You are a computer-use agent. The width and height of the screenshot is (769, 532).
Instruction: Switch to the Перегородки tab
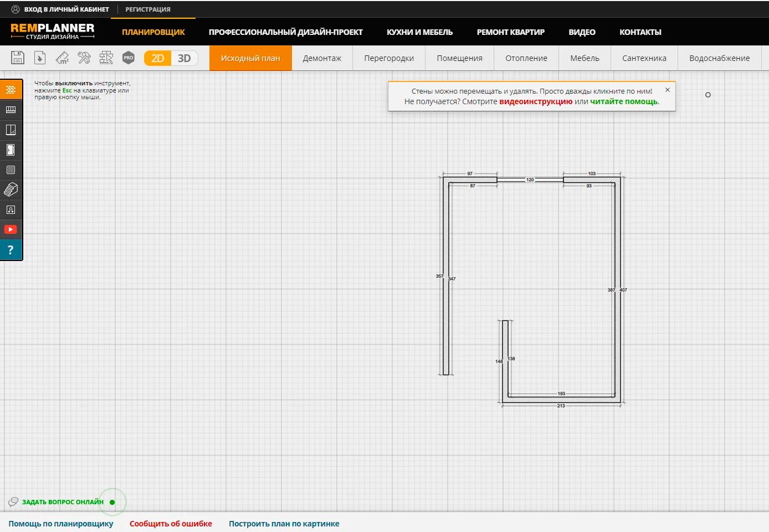389,58
